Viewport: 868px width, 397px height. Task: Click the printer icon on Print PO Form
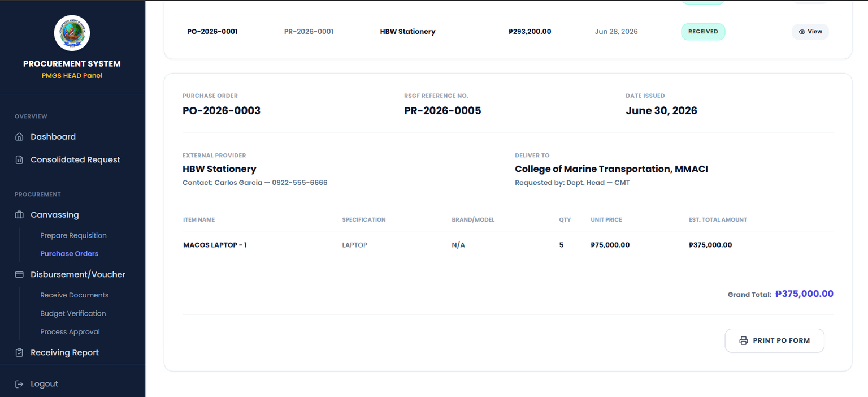click(x=744, y=341)
